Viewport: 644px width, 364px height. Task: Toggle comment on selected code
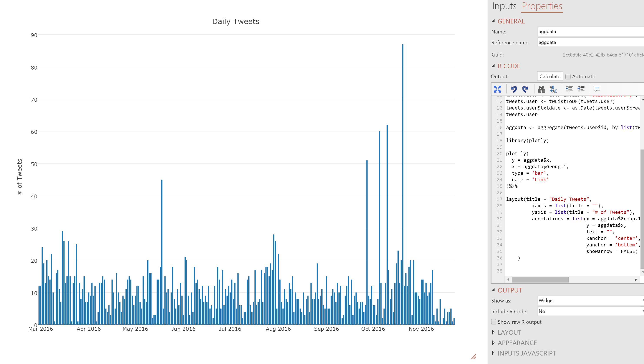tap(597, 88)
